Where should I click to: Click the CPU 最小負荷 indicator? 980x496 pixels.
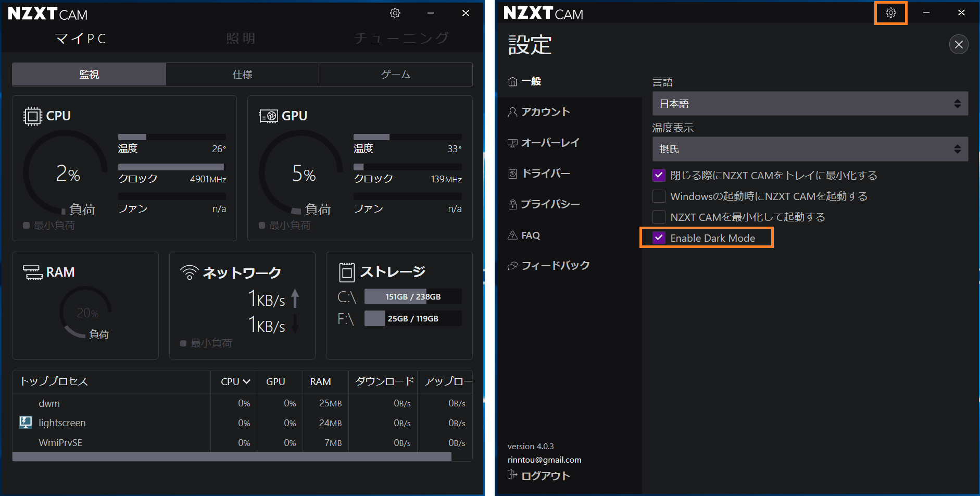(49, 225)
